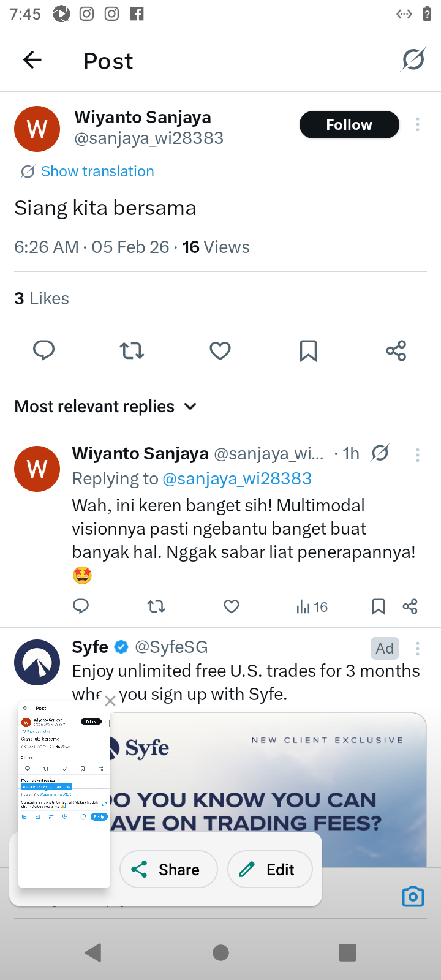Open the screenshot preview thumbnail

click(64, 794)
